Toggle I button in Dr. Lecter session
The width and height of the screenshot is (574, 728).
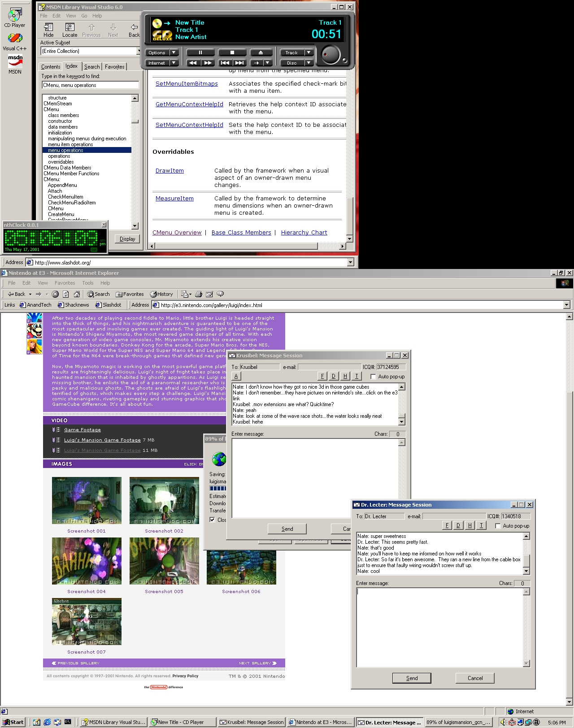[x=481, y=525]
